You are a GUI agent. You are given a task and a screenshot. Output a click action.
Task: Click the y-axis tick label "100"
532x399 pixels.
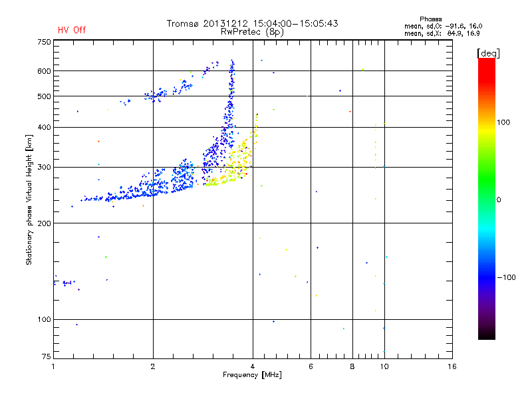pyautogui.click(x=44, y=320)
